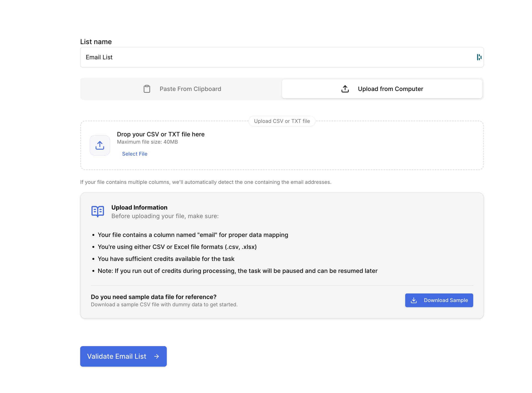Click the right arrow icon on Validate button
Viewport: 532px width, 393px height.
tap(157, 356)
